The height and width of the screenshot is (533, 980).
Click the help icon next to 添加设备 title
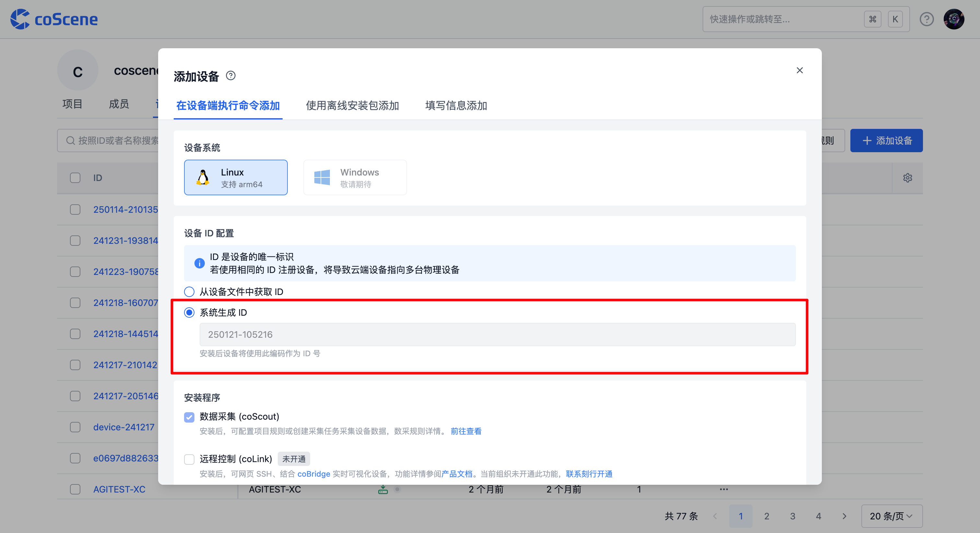pyautogui.click(x=230, y=76)
